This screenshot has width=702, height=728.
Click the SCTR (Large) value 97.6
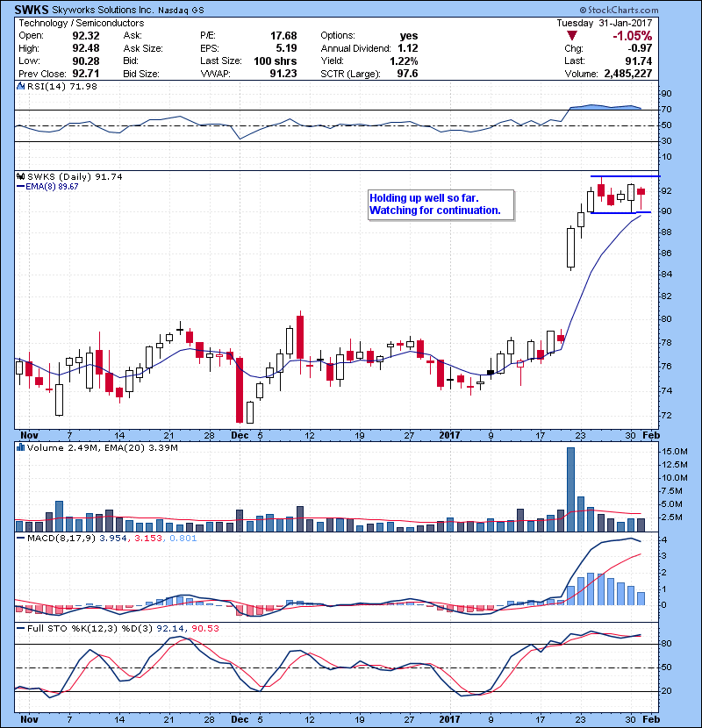coord(407,74)
